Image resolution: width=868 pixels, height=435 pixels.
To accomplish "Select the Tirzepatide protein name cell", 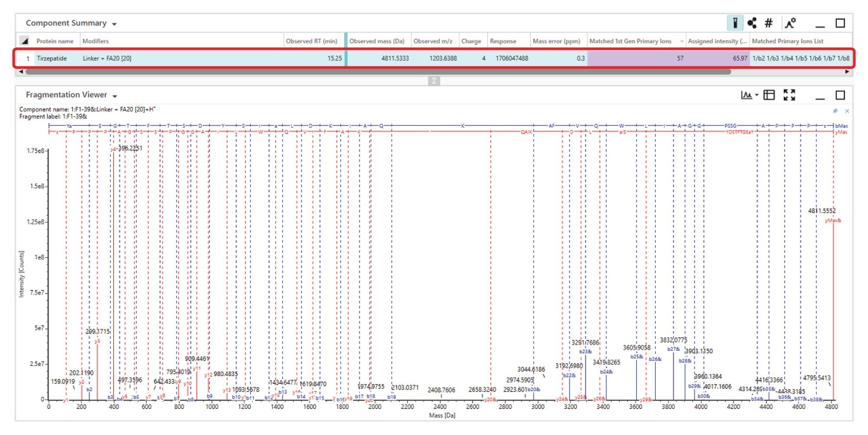I will click(x=52, y=58).
